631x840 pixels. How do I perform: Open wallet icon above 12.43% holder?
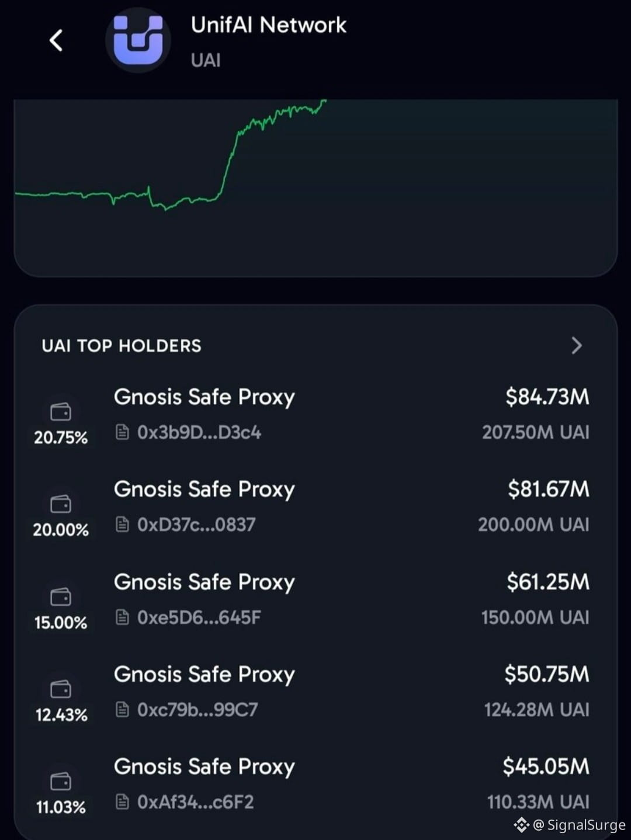[x=61, y=689]
